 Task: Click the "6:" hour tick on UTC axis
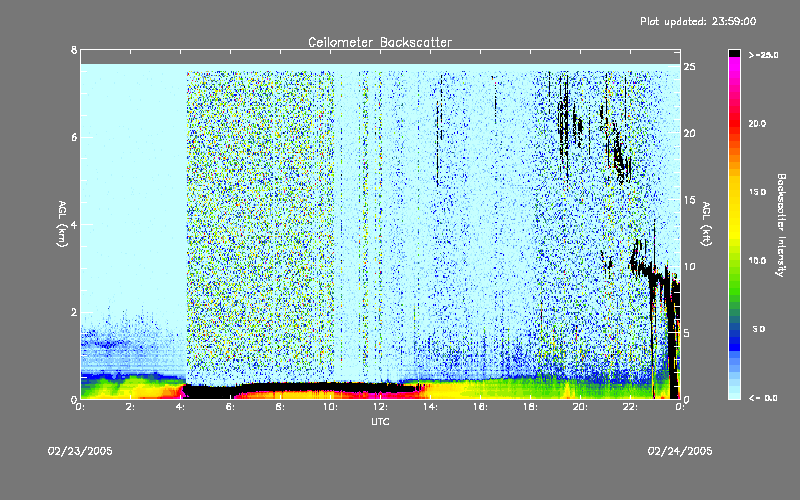click(230, 407)
